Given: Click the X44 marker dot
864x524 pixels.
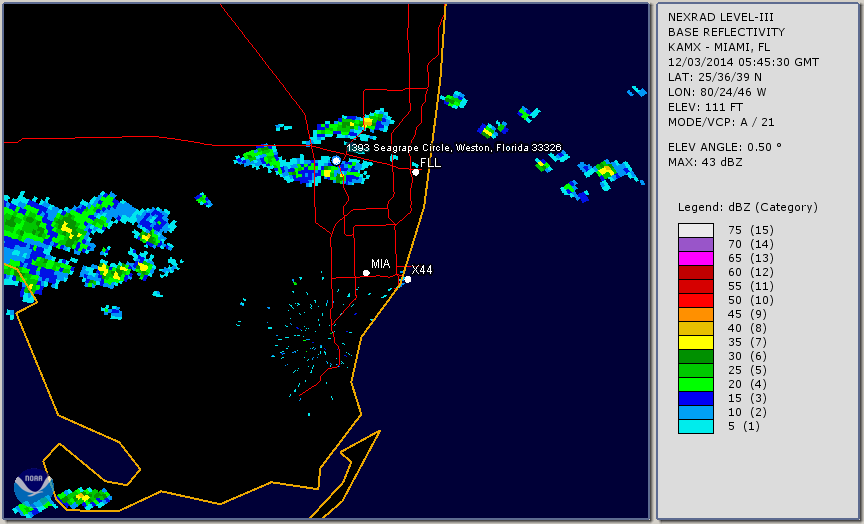Looking at the screenshot, I should [x=408, y=280].
